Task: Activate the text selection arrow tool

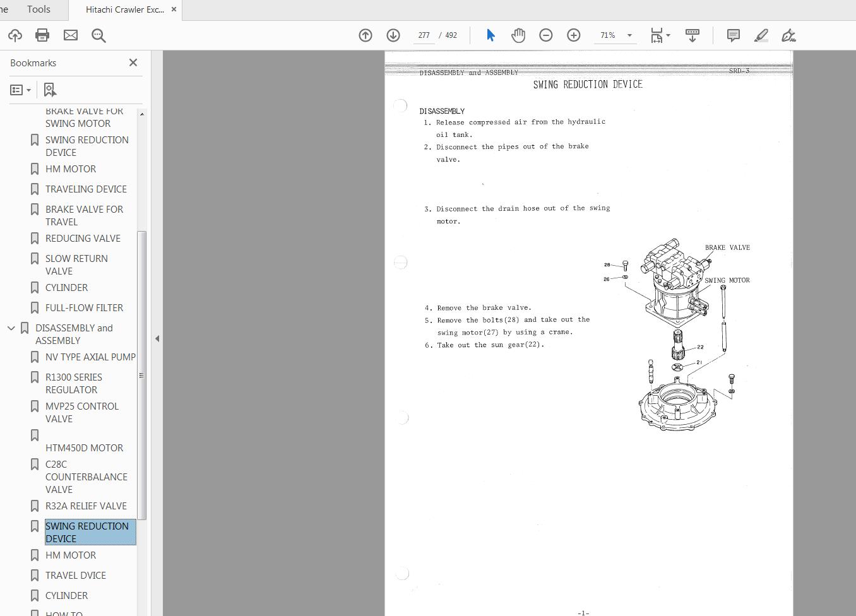Action: click(x=490, y=35)
